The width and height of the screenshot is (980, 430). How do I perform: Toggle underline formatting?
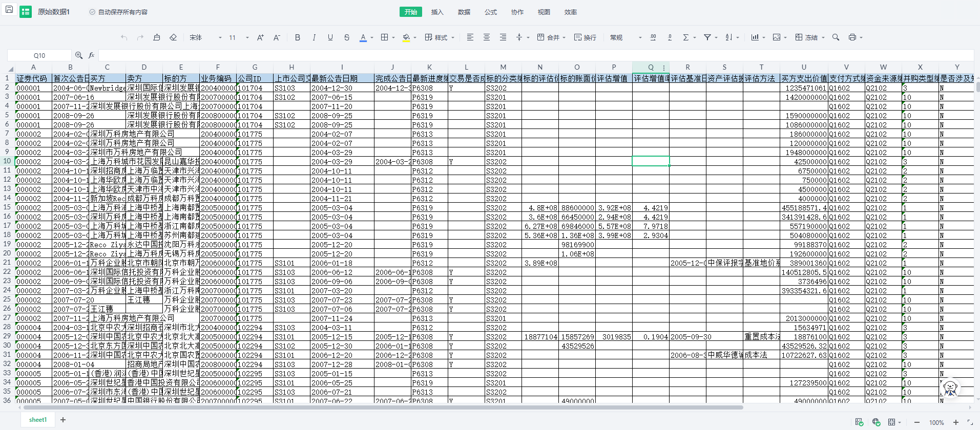pyautogui.click(x=330, y=37)
